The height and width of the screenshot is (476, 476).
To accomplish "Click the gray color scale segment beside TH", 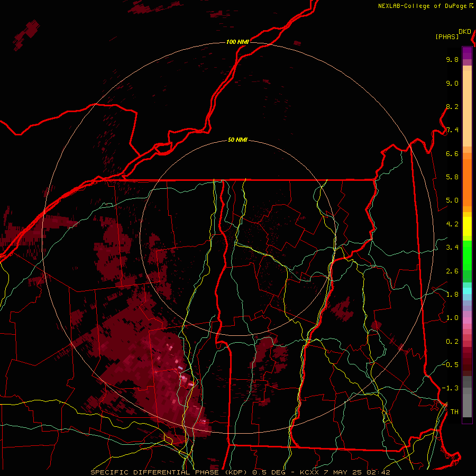I will coord(467,407).
